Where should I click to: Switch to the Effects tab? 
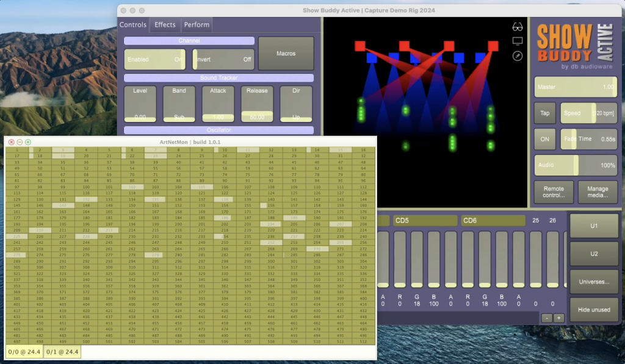165,25
